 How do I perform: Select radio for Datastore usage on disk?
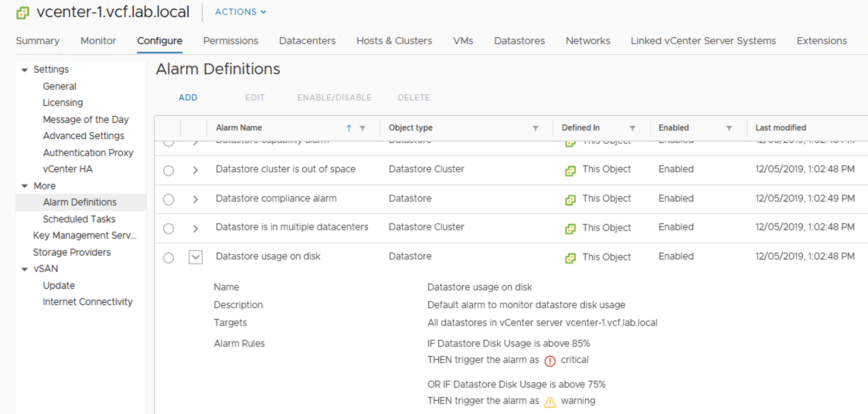pyautogui.click(x=168, y=258)
